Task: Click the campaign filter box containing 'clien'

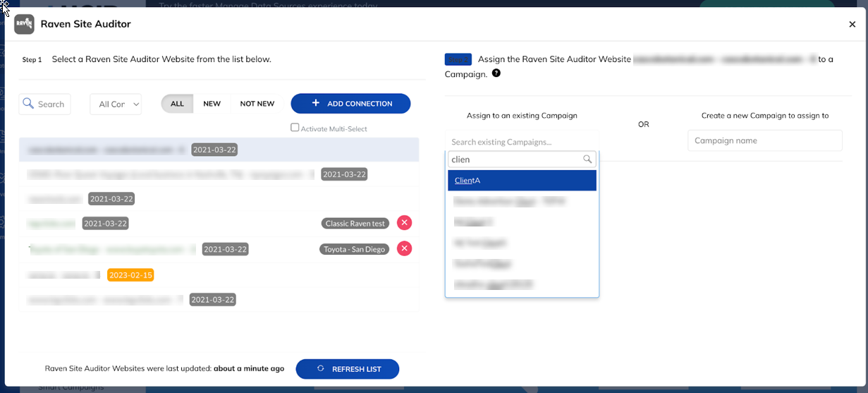Action: 522,159
